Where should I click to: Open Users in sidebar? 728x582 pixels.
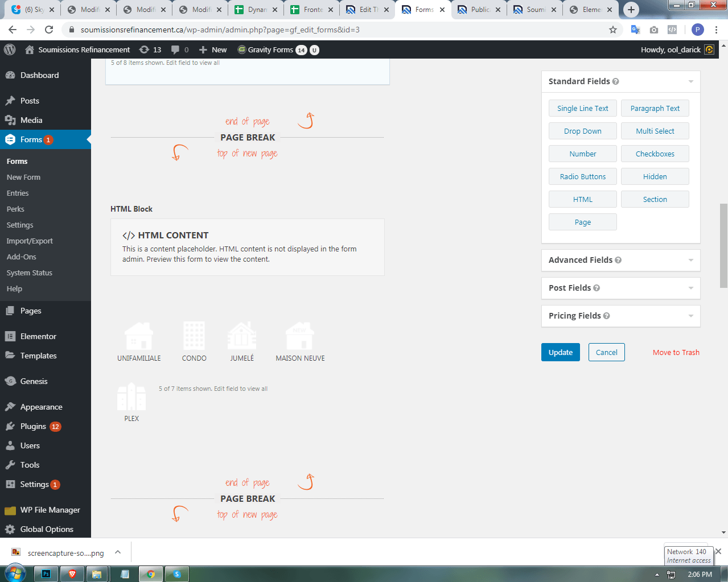pyautogui.click(x=46, y=445)
